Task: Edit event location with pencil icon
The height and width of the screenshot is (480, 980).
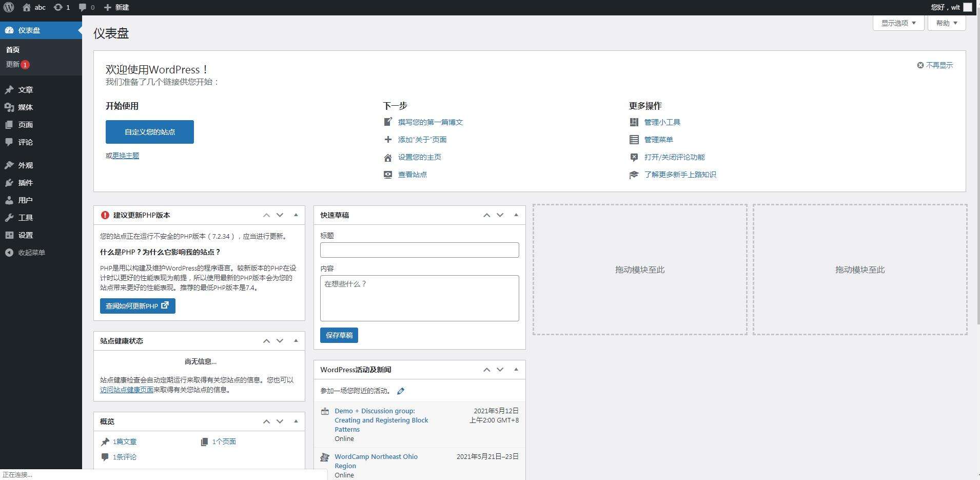Action: click(x=401, y=391)
